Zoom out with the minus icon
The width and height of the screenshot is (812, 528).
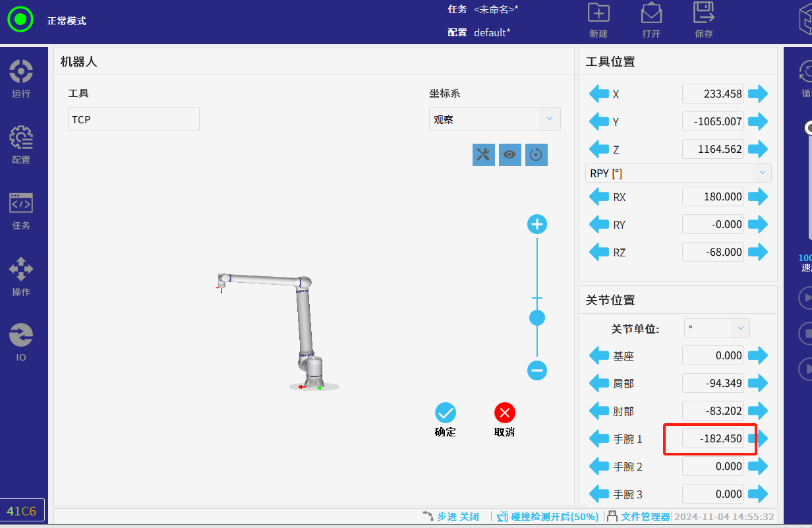click(537, 370)
